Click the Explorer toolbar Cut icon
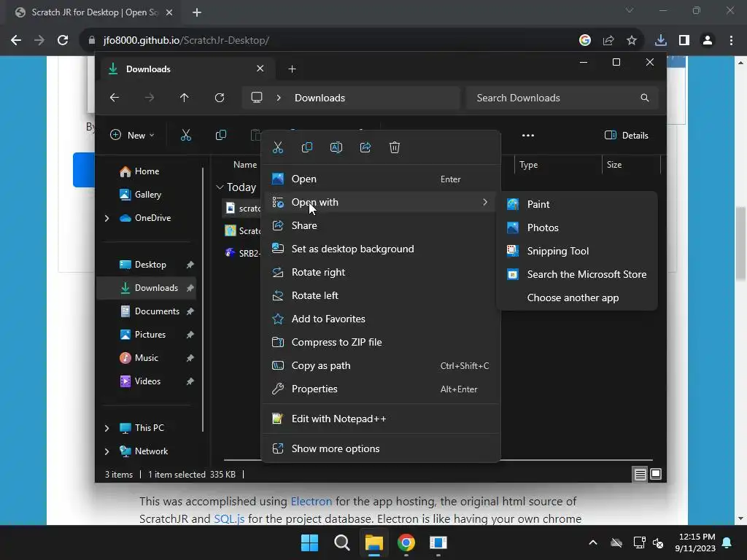This screenshot has height=560, width=747. pos(186,135)
